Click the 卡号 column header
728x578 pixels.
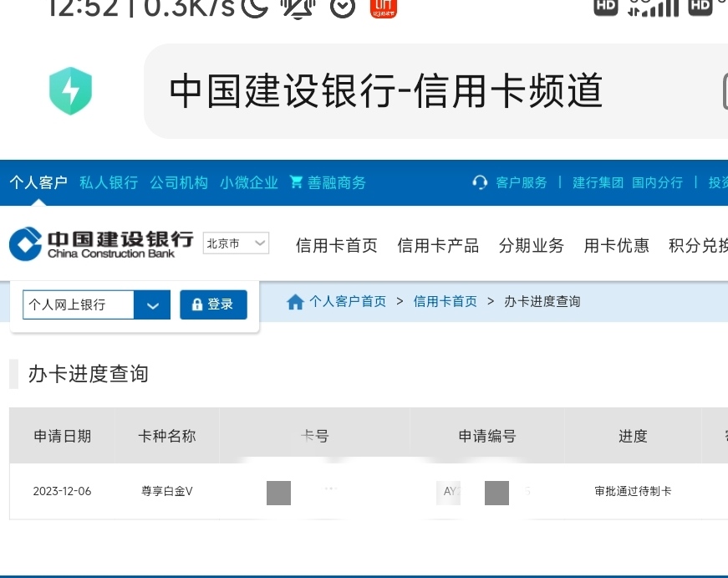(x=314, y=437)
